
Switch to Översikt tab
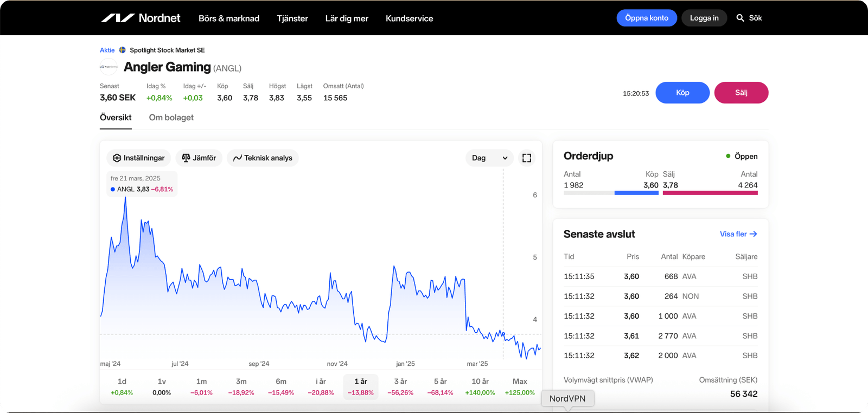click(x=116, y=118)
